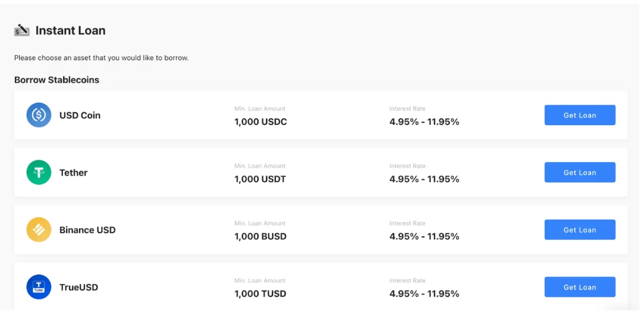Click the TrueUSD coin icon

(38, 287)
